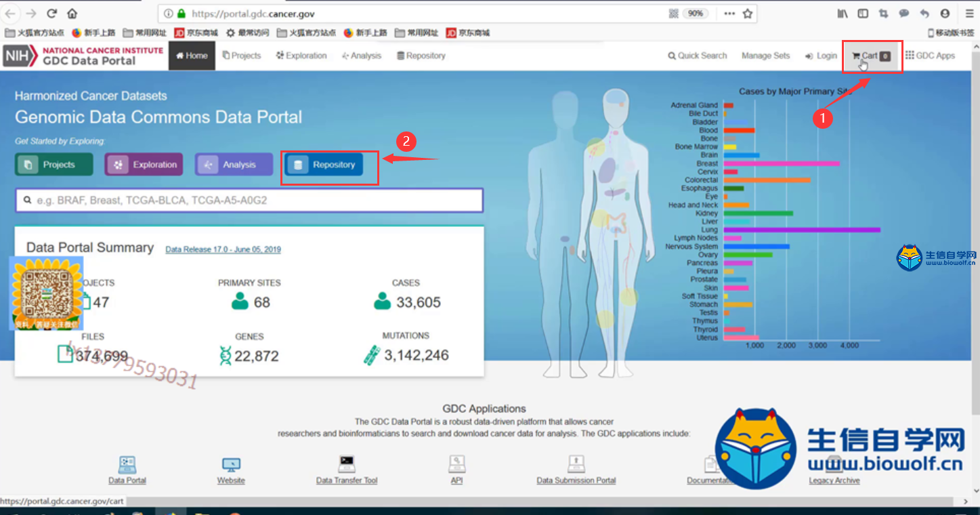Click the Breast bar in the cases chart
The height and width of the screenshot is (515, 980).
coord(782,163)
